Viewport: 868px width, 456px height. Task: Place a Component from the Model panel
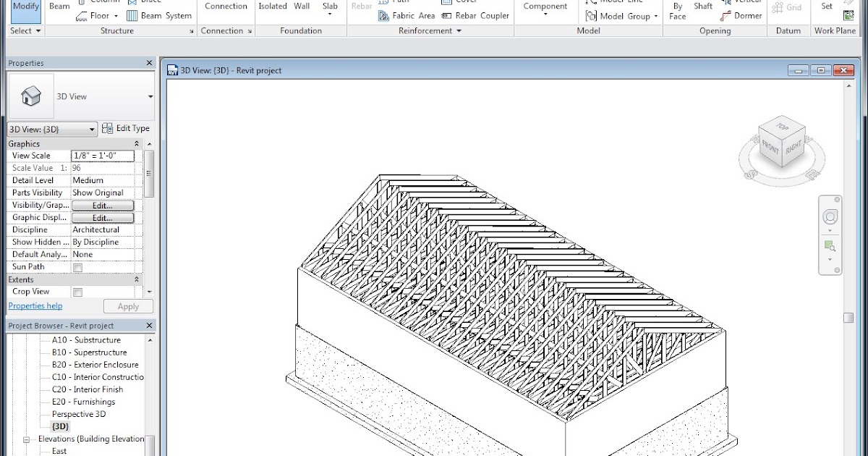(x=545, y=6)
